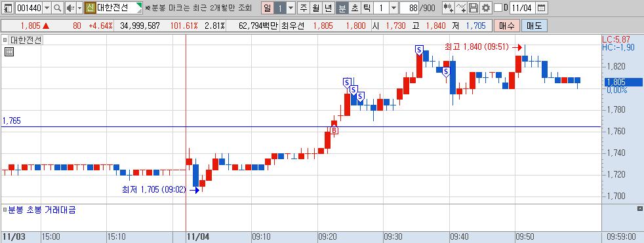Click the save chart floppy disk icon

coord(473,8)
